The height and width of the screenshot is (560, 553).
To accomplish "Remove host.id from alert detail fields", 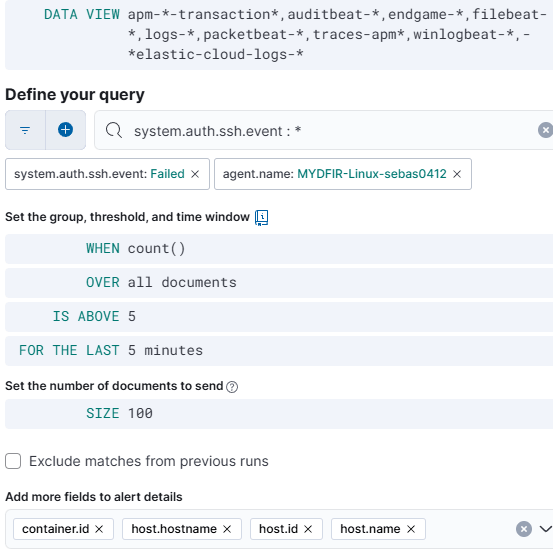I will point(308,529).
